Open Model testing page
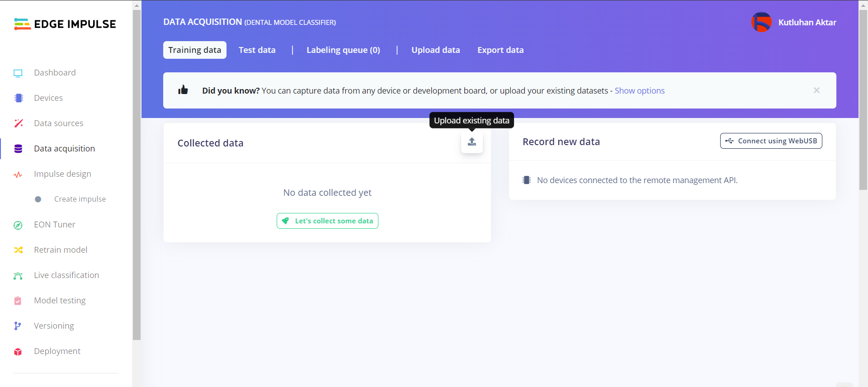This screenshot has width=868, height=387. pyautogui.click(x=60, y=301)
